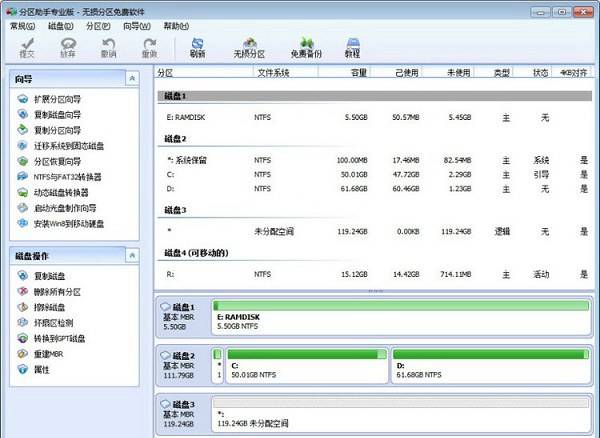Launch 免费备份 from the toolbar

[306, 47]
